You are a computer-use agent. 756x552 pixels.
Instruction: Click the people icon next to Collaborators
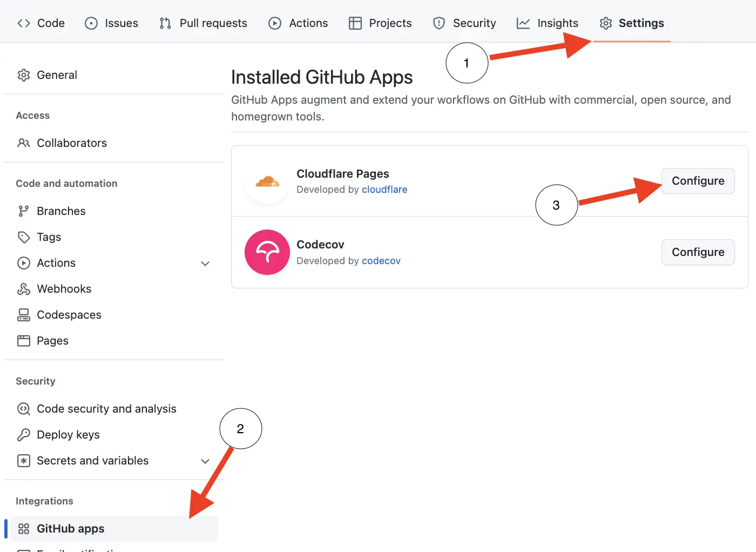click(24, 143)
